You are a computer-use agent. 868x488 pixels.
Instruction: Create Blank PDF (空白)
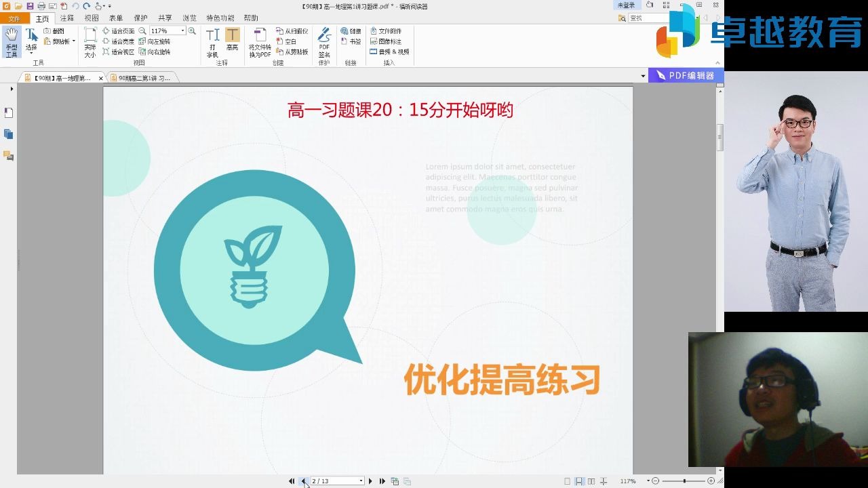(x=286, y=41)
